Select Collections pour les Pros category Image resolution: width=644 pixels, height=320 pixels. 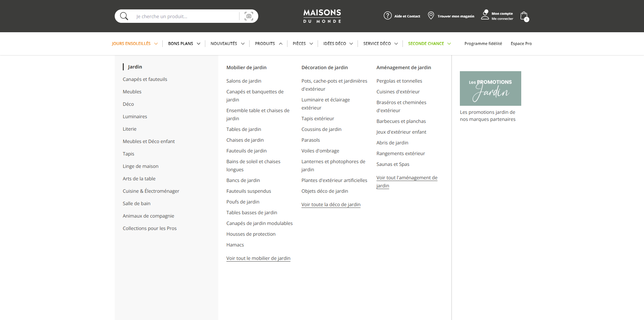150,228
